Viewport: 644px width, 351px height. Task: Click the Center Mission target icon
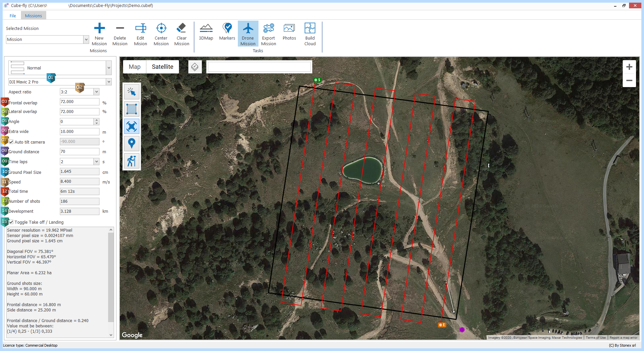[161, 28]
